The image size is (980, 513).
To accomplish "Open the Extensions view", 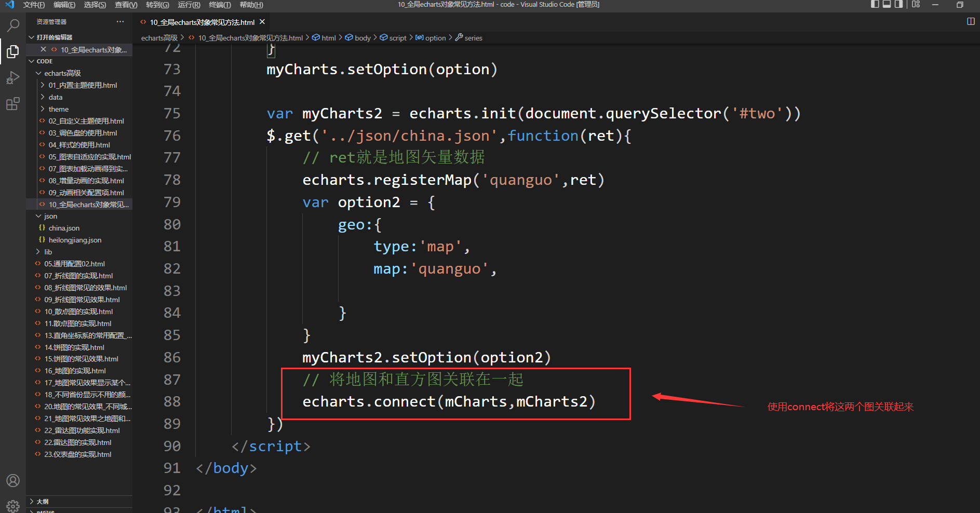I will tap(13, 104).
